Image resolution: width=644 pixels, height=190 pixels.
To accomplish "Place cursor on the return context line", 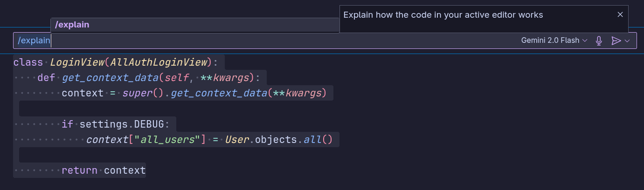I will click(x=104, y=170).
